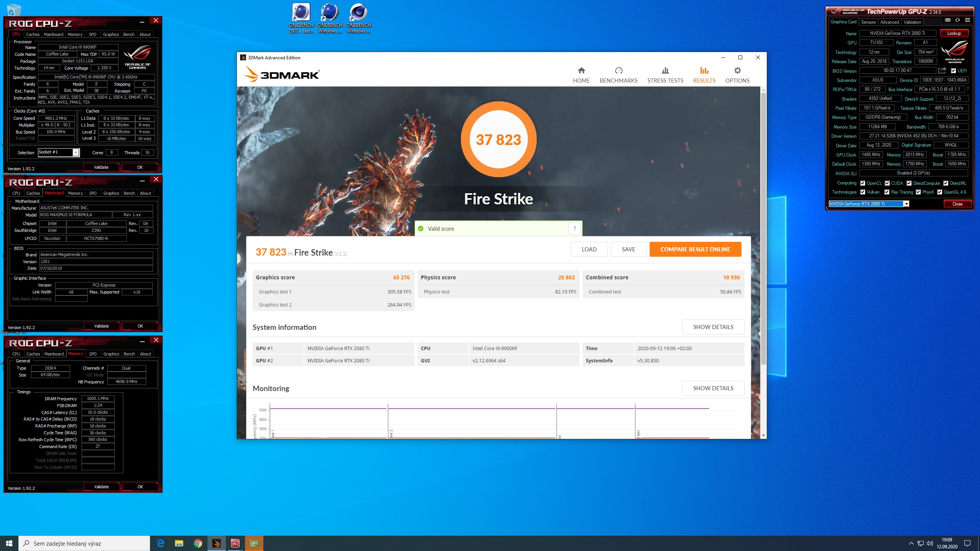Open 3DMark Home icon

tap(581, 70)
